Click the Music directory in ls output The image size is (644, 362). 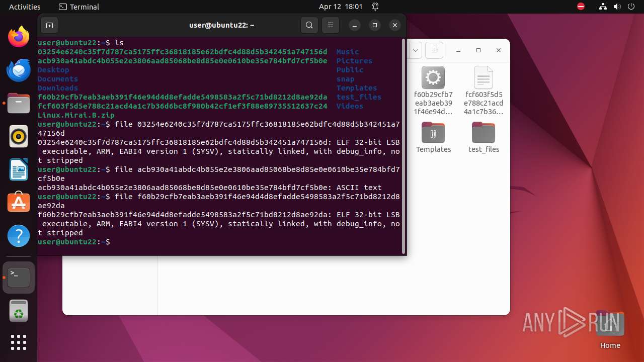tap(348, 52)
